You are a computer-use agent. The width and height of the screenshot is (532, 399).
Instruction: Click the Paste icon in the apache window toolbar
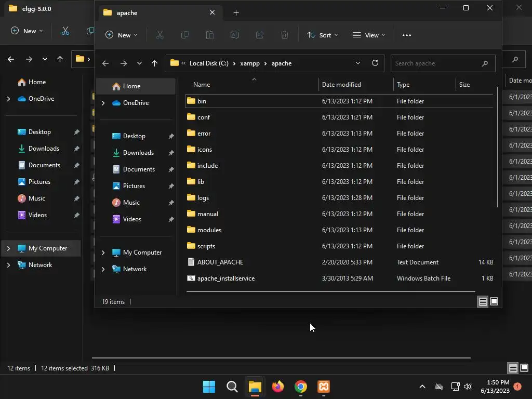[x=210, y=35]
